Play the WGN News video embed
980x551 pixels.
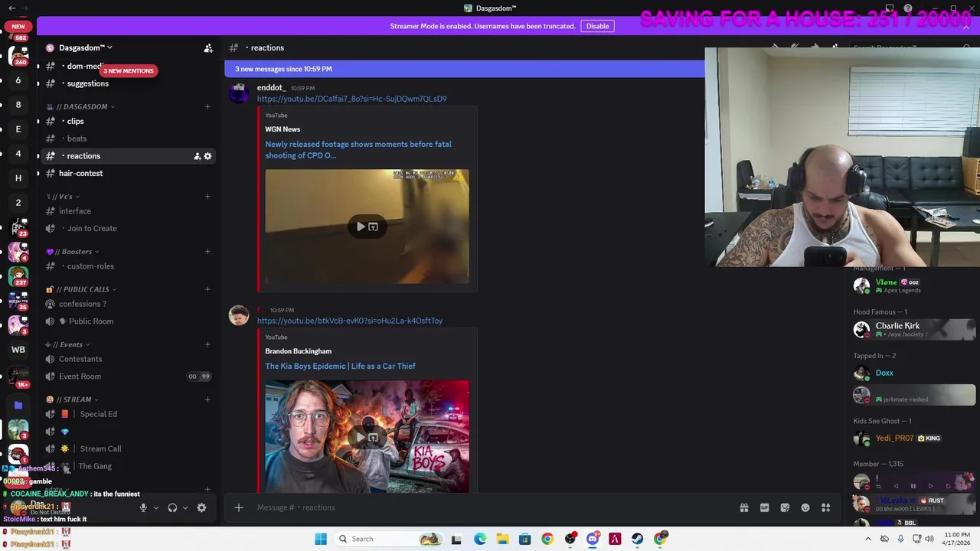(x=361, y=227)
